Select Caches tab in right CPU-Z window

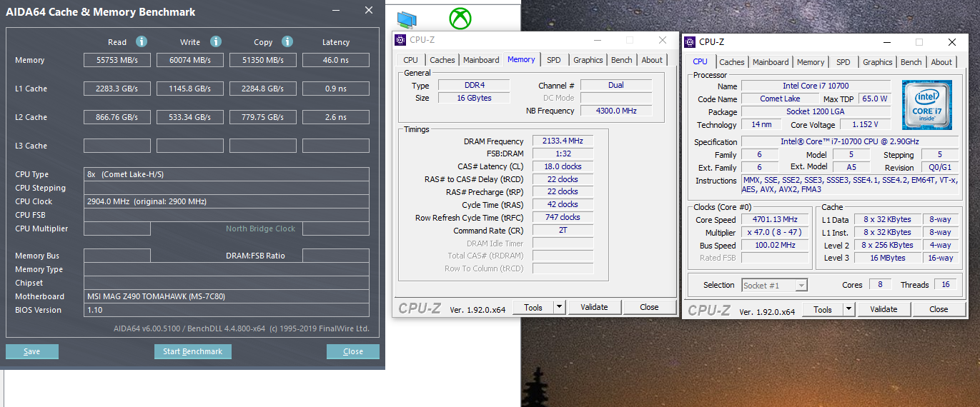732,62
